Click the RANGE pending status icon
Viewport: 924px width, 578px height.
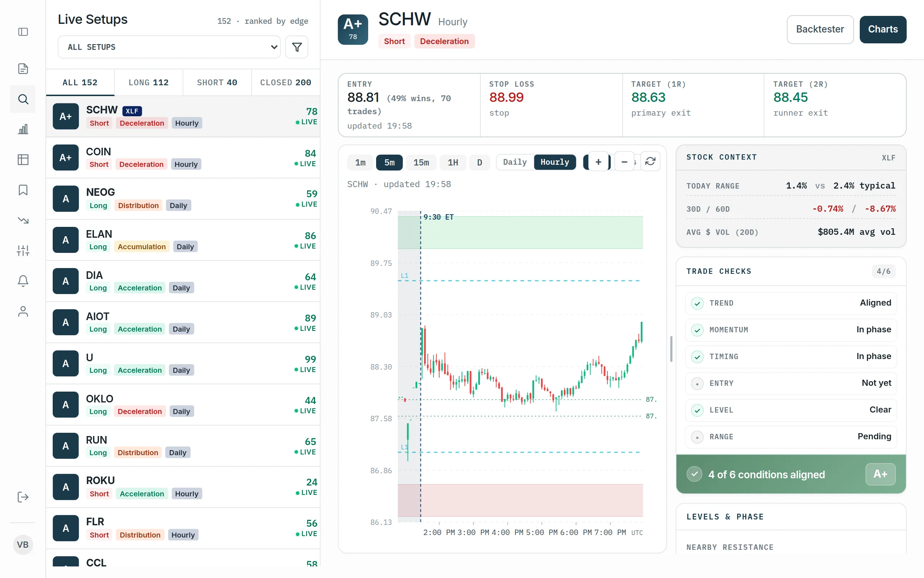click(x=697, y=437)
